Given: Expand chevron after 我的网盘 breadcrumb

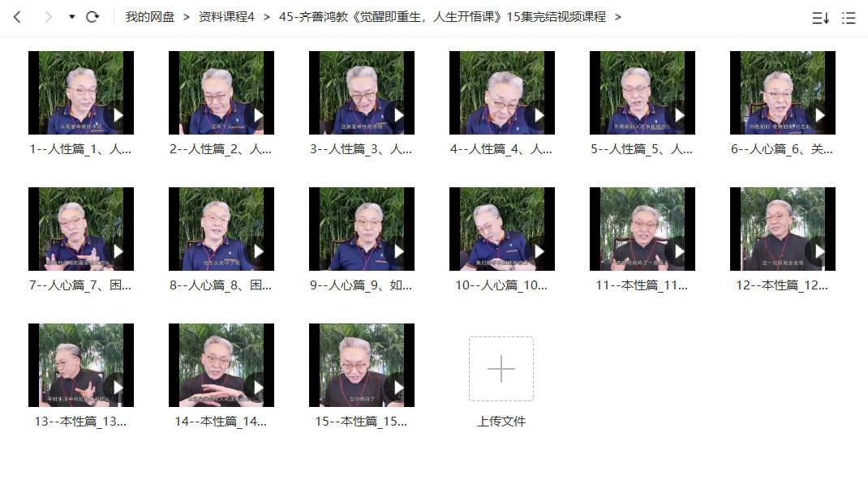Looking at the screenshot, I should coord(186,17).
